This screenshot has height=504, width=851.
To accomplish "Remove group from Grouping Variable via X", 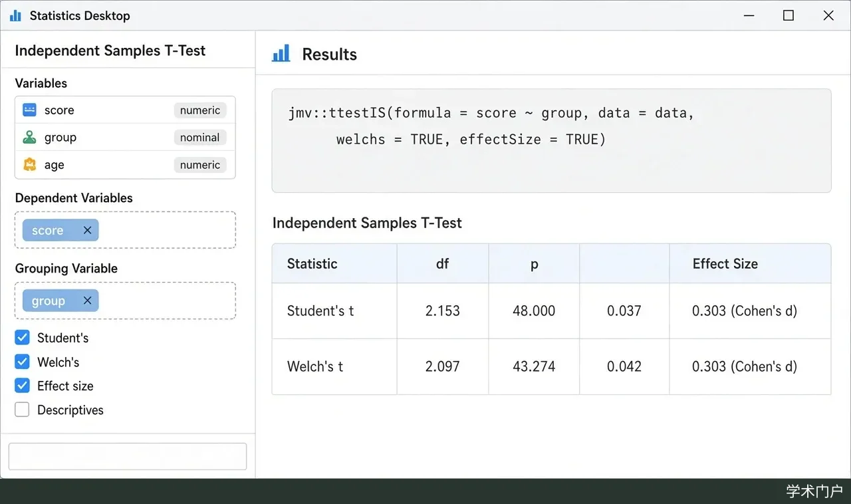I will (87, 301).
